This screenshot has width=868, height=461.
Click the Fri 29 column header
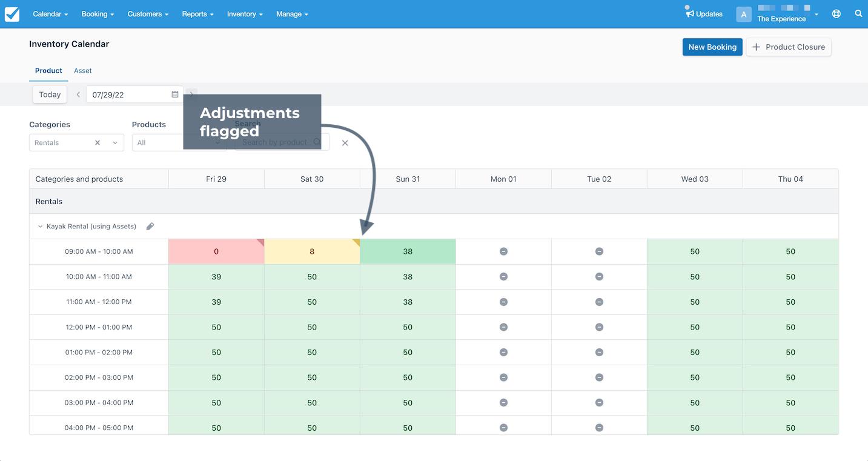pyautogui.click(x=216, y=179)
